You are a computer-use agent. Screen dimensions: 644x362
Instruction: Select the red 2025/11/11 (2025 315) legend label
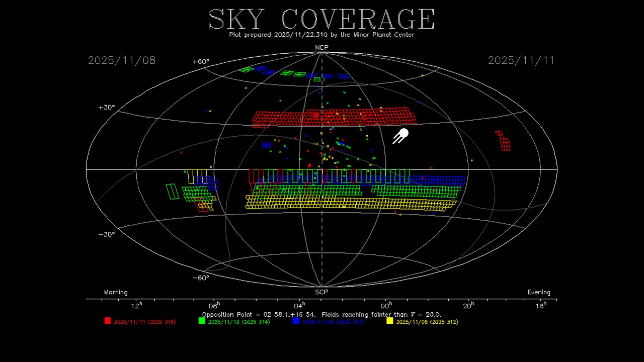pyautogui.click(x=145, y=322)
